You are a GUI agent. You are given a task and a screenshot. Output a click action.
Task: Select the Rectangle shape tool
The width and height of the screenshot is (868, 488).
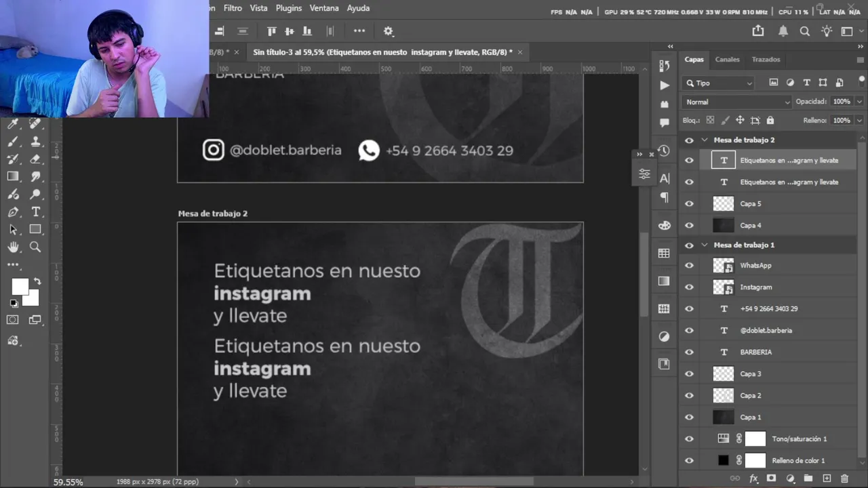coord(35,230)
